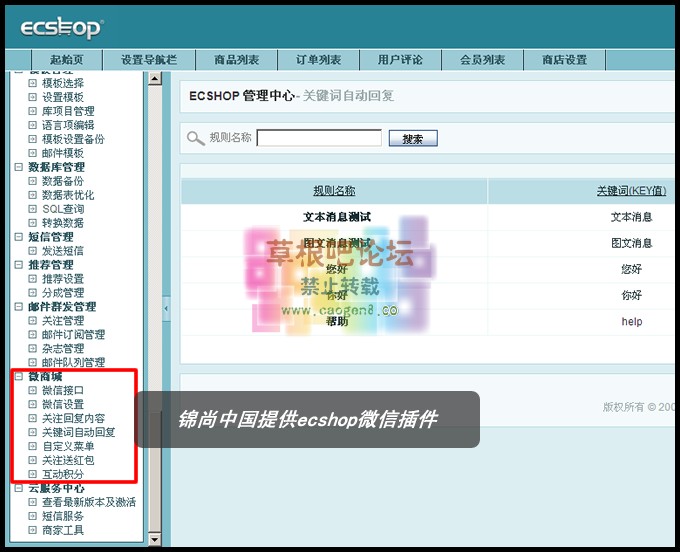Click the 搜索 button
Image resolution: width=680 pixels, height=552 pixels.
click(x=413, y=139)
